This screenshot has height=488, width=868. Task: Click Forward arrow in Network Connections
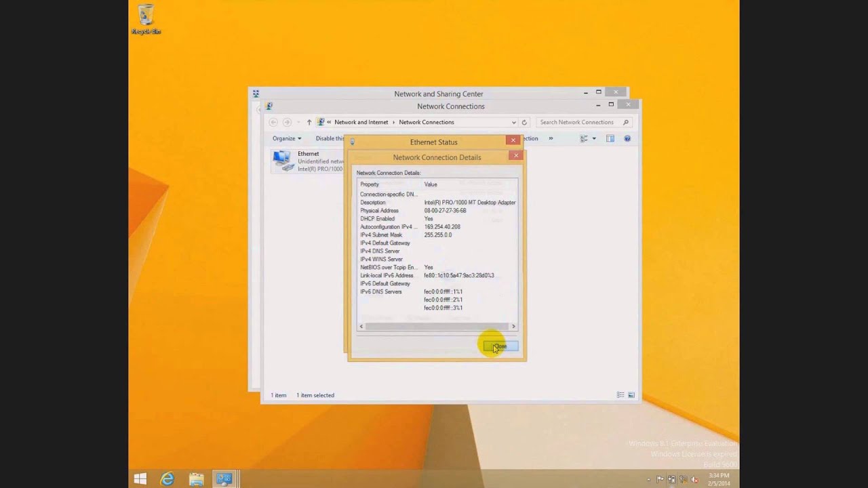pos(287,122)
